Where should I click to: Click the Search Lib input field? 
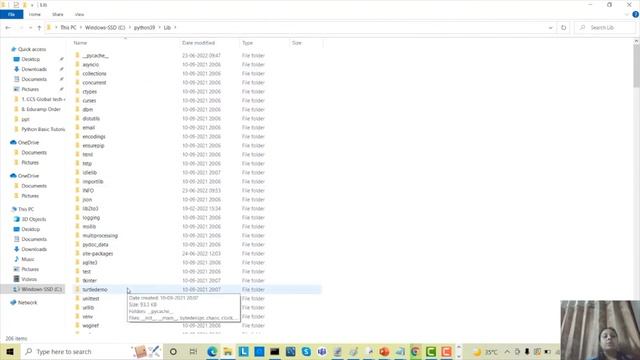coord(605,27)
